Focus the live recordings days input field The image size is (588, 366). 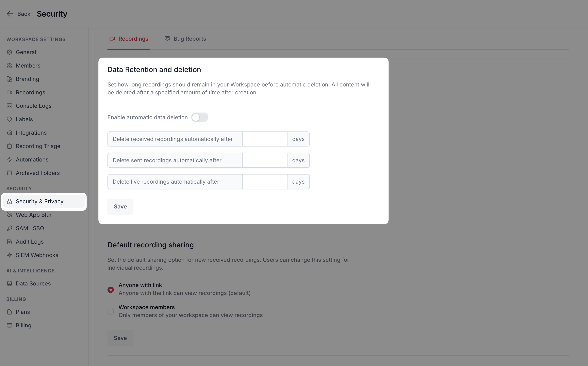click(265, 182)
